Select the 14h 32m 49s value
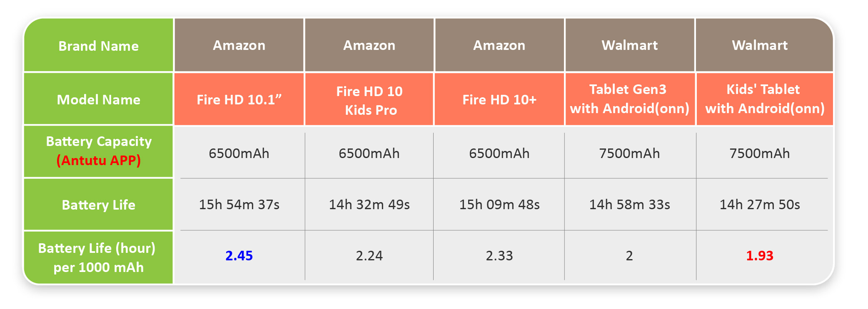The height and width of the screenshot is (309, 868). [369, 205]
